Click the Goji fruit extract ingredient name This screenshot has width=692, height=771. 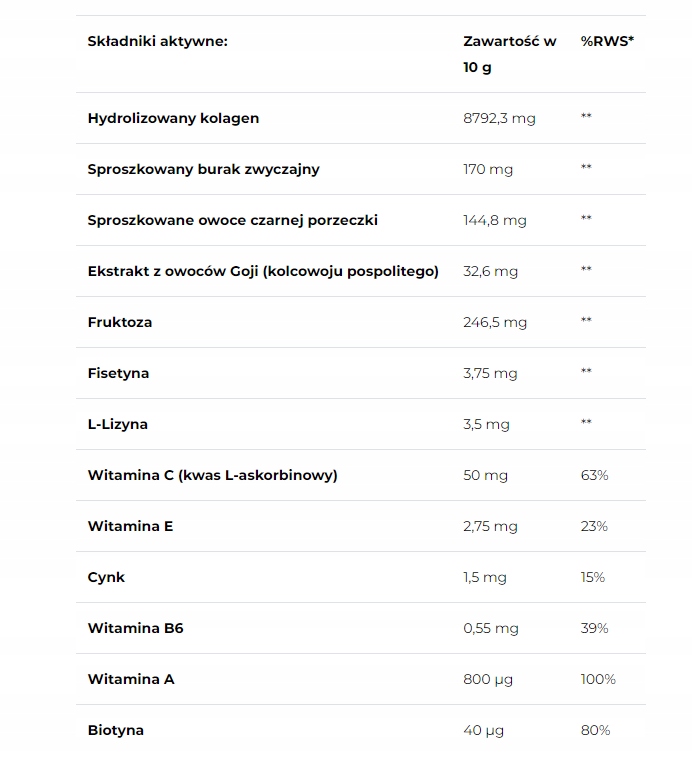(263, 271)
